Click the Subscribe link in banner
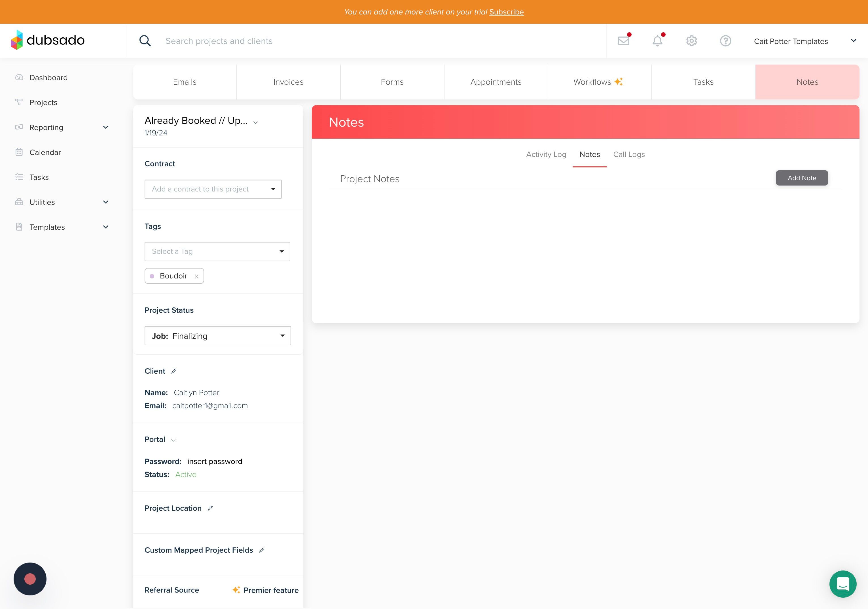Viewport: 868px width, 609px height. tap(506, 12)
